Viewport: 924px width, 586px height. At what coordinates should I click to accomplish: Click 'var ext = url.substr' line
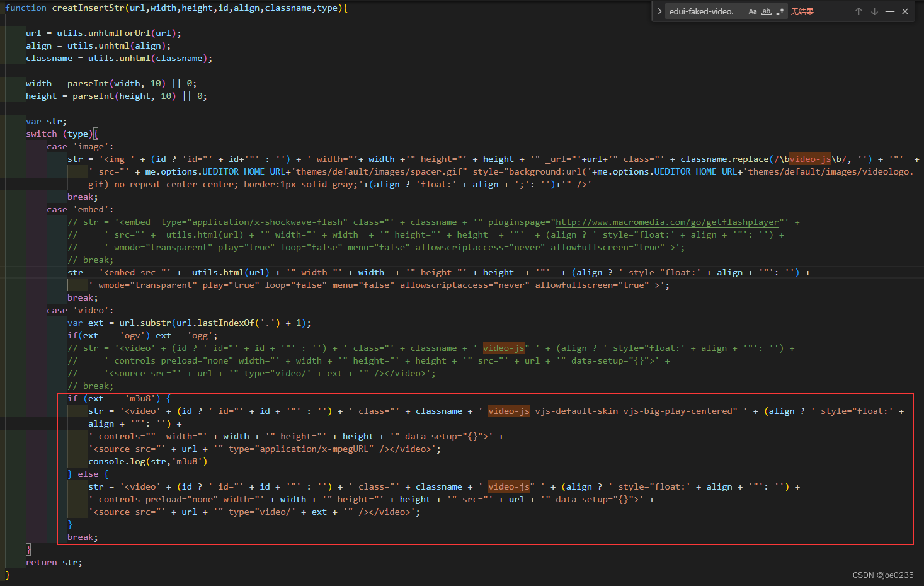[189, 323]
